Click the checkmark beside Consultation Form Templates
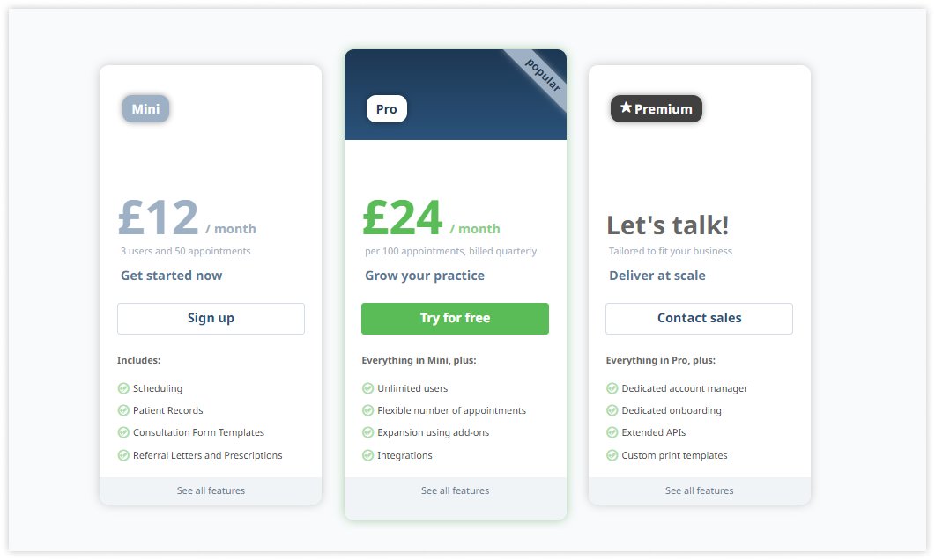The height and width of the screenshot is (560, 935). (x=123, y=432)
